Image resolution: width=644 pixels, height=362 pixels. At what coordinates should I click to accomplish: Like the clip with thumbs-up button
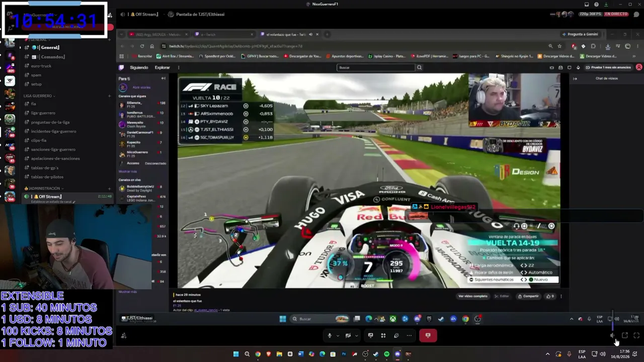(x=550, y=296)
